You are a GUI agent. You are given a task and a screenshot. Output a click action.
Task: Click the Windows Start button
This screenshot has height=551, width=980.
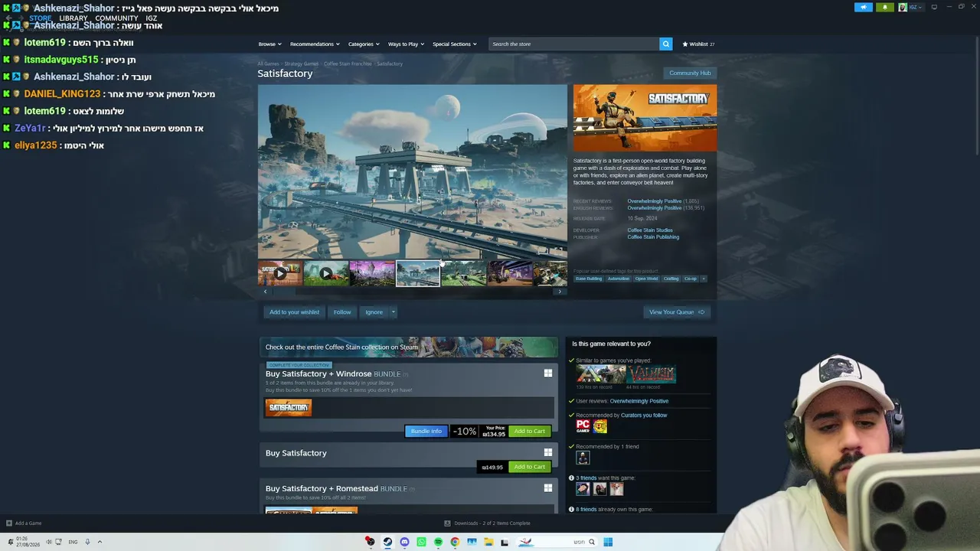(608, 542)
